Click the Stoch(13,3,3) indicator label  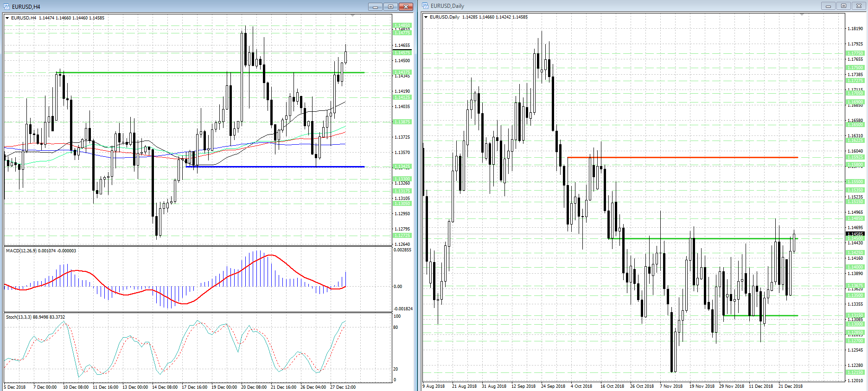[x=35, y=317]
